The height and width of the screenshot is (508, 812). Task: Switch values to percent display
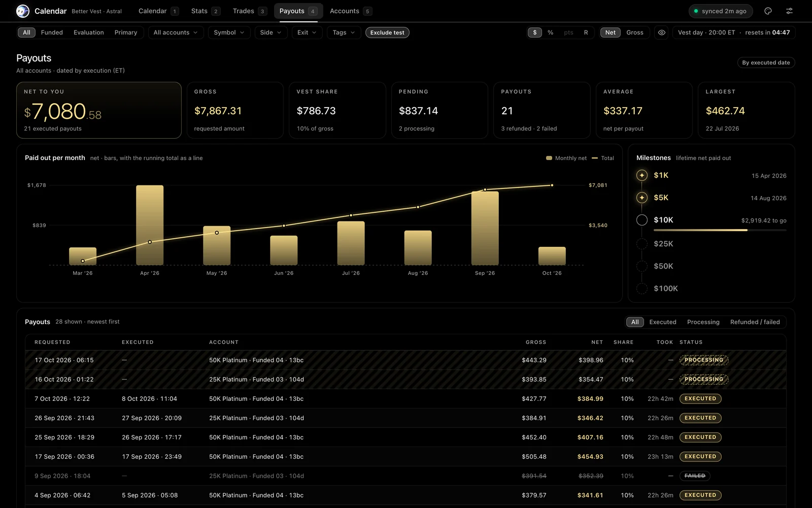point(551,33)
